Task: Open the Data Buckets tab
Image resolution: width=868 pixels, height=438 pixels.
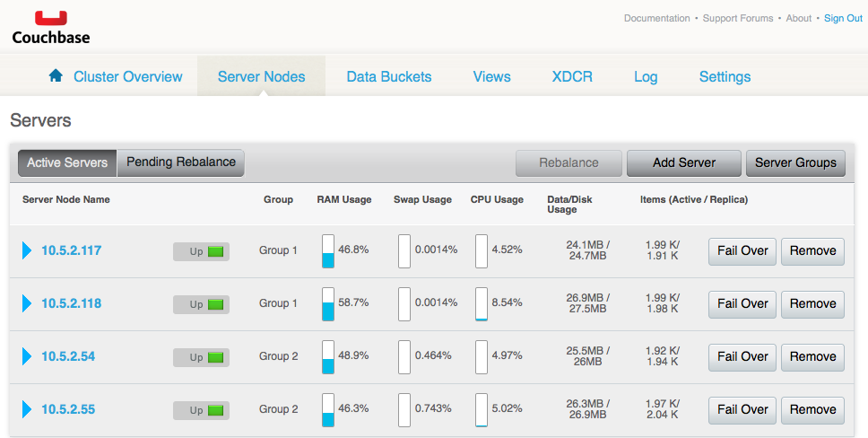Action: (x=389, y=77)
